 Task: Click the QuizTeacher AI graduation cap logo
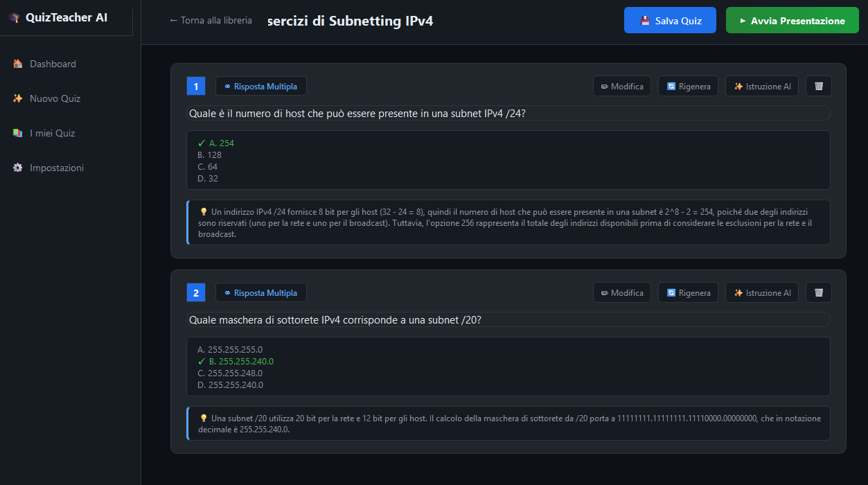(x=15, y=18)
